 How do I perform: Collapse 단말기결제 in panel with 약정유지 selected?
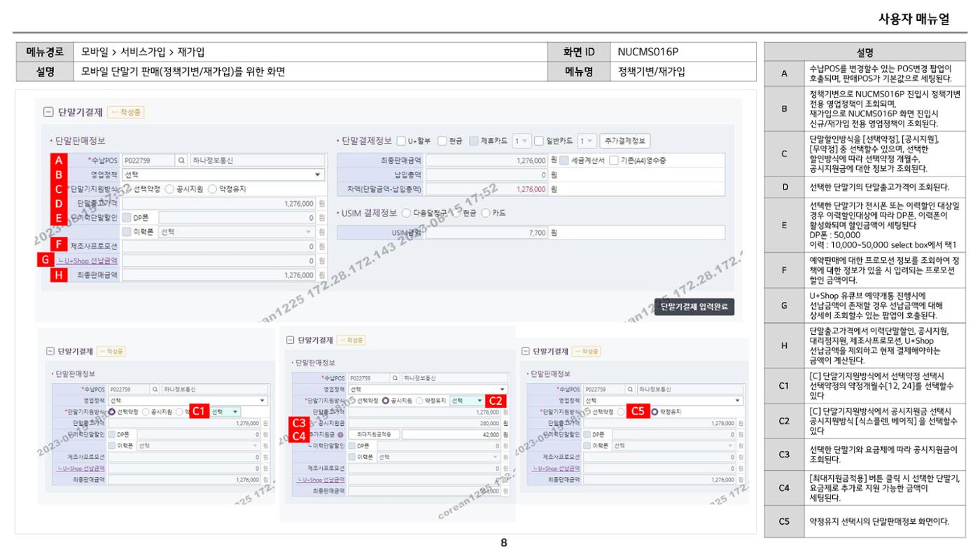pyautogui.click(x=526, y=351)
